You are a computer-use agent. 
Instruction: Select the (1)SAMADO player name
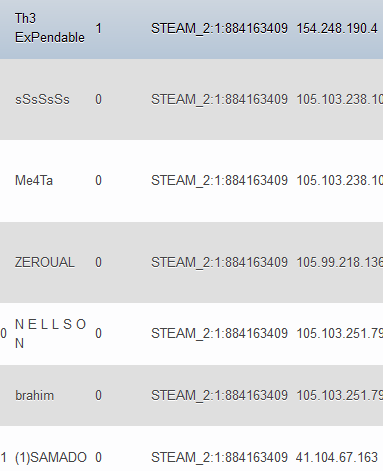[x=51, y=457]
